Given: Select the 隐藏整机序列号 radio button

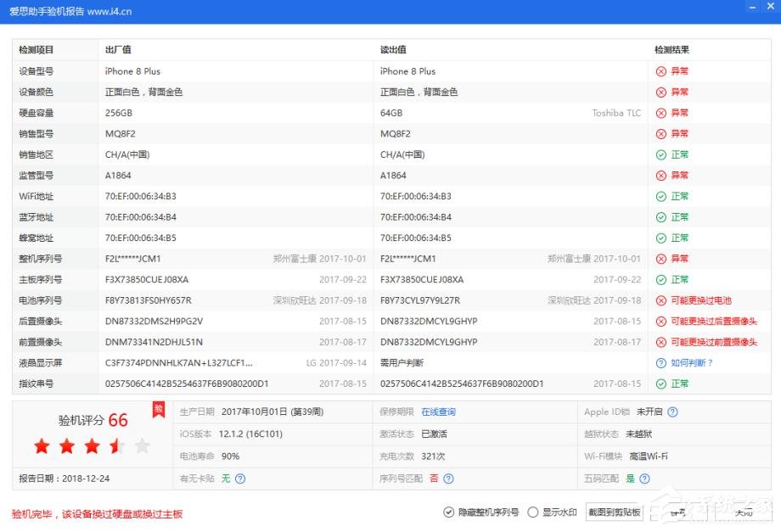Looking at the screenshot, I should 447,512.
